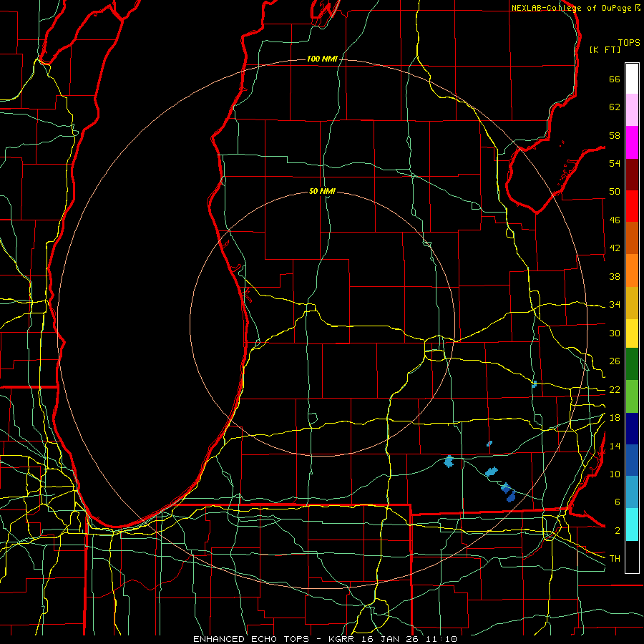This screenshot has width=644, height=644.
Task: Select the light green legend swatch
Action: (632, 396)
